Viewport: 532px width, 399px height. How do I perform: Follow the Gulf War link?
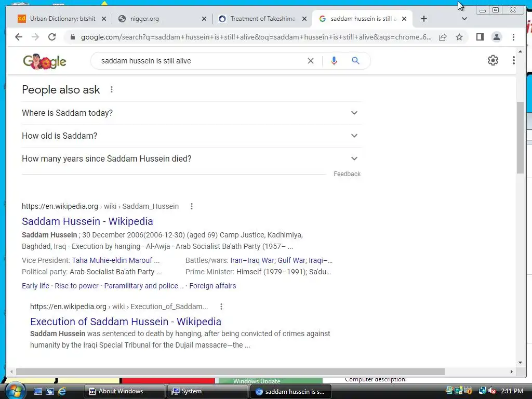coord(291,260)
